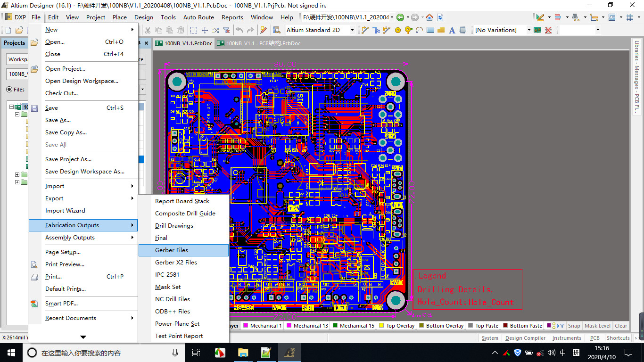
Task: Click the Undo arrow icon
Action: click(239, 30)
